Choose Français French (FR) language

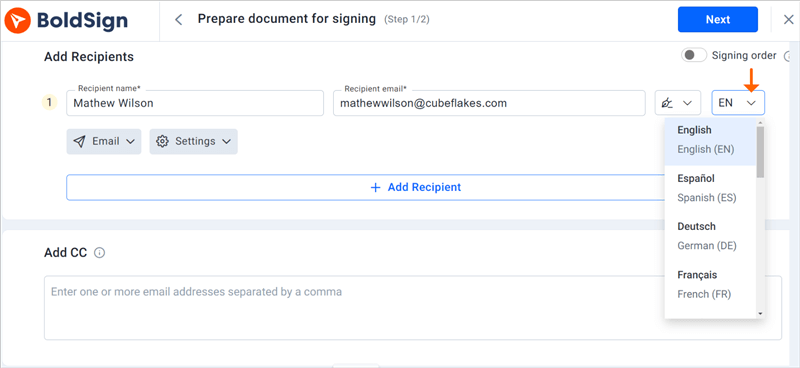[710, 285]
